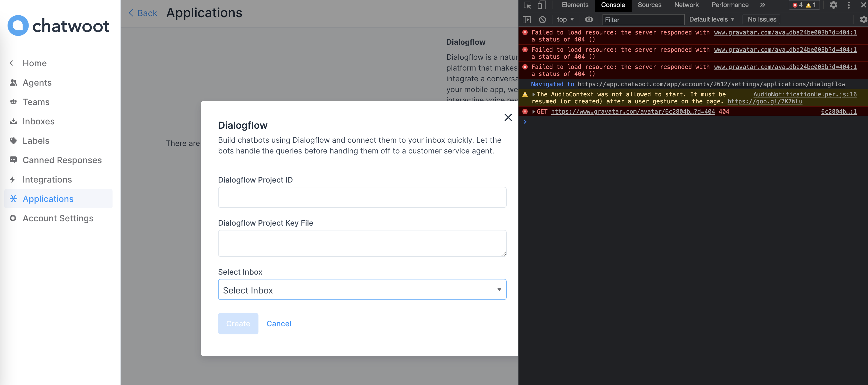The image size is (868, 385).
Task: Open the Default levels dropdown
Action: coord(711,19)
